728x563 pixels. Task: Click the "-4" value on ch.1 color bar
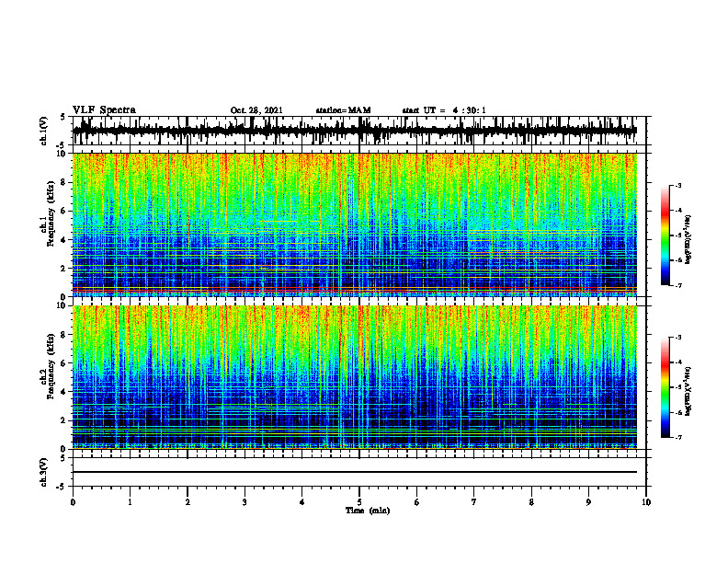point(677,211)
